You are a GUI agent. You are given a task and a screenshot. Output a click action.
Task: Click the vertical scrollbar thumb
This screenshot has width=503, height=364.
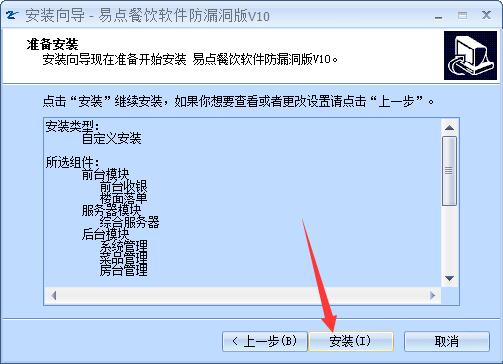tap(449, 171)
